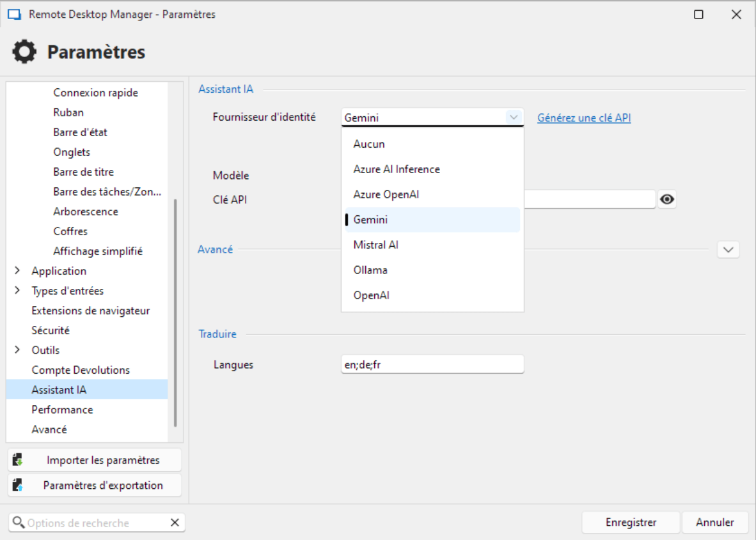Click the search magnifier icon
The height and width of the screenshot is (540, 756).
point(18,523)
